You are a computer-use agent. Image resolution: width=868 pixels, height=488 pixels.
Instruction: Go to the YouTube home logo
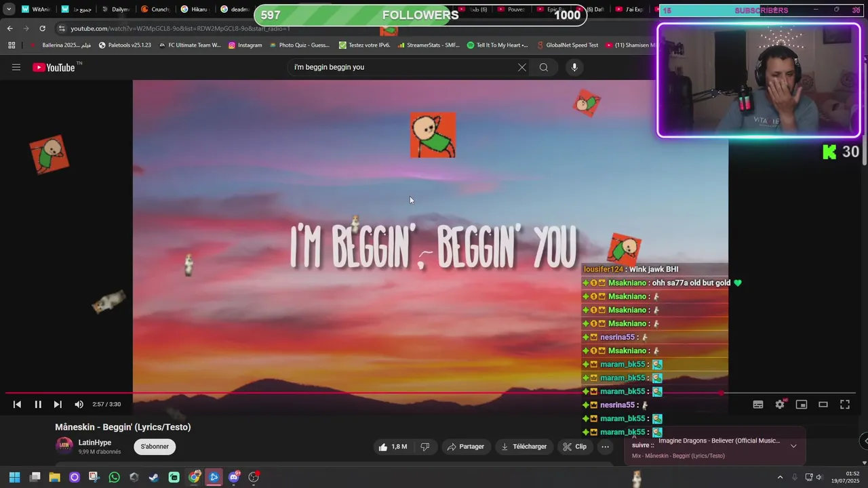click(54, 67)
